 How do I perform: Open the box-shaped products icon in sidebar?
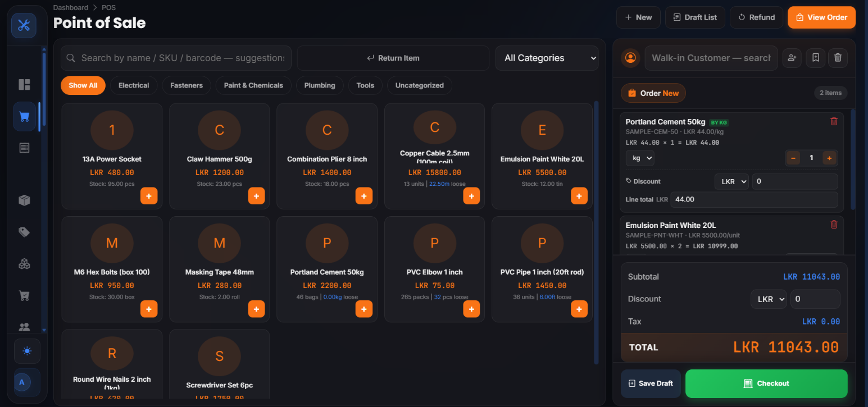(24, 200)
